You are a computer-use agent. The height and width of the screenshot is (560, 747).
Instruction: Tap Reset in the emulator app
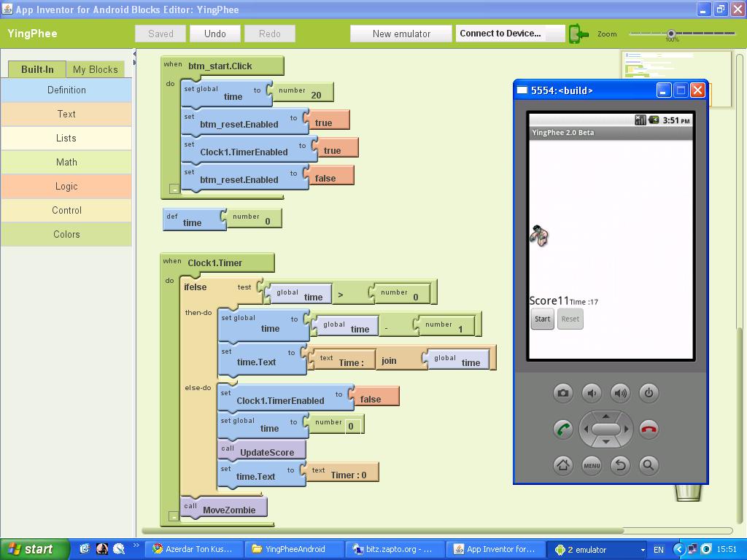pyautogui.click(x=570, y=319)
